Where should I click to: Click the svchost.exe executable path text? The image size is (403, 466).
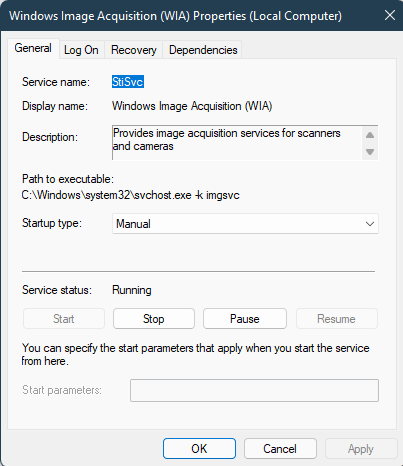point(131,195)
